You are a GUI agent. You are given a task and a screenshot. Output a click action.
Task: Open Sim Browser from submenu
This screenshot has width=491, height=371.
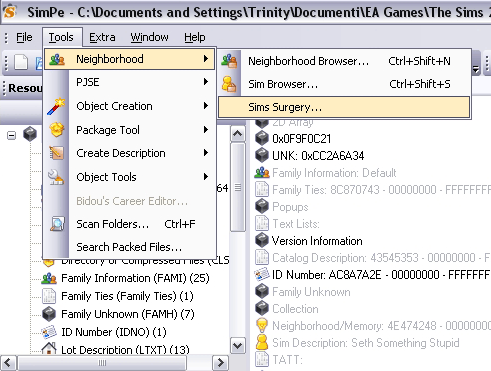(344, 84)
